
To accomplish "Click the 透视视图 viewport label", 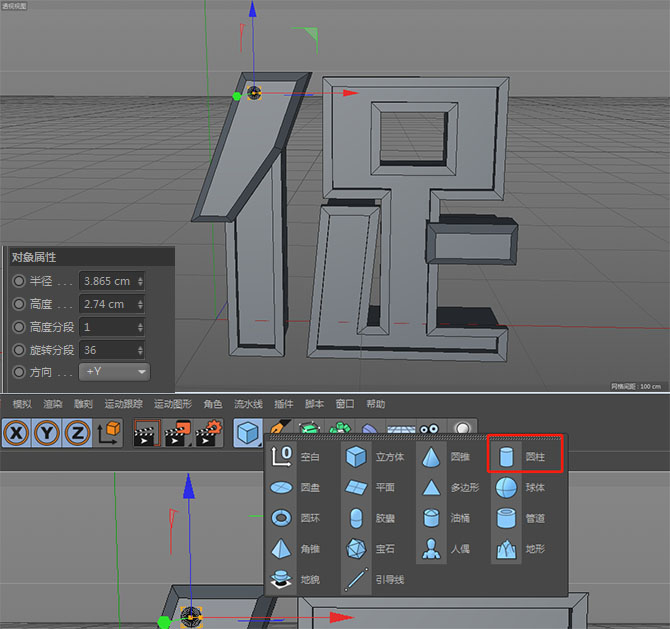I will (14, 6).
